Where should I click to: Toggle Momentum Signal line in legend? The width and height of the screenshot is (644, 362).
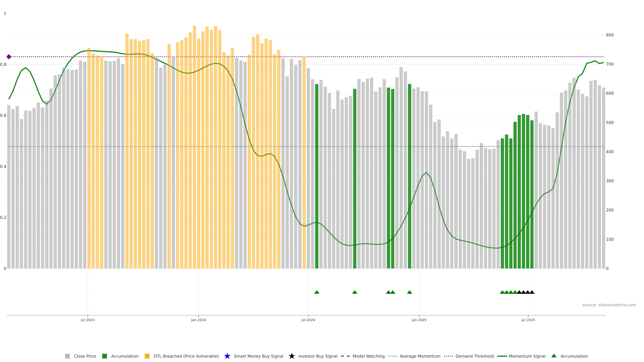(527, 356)
